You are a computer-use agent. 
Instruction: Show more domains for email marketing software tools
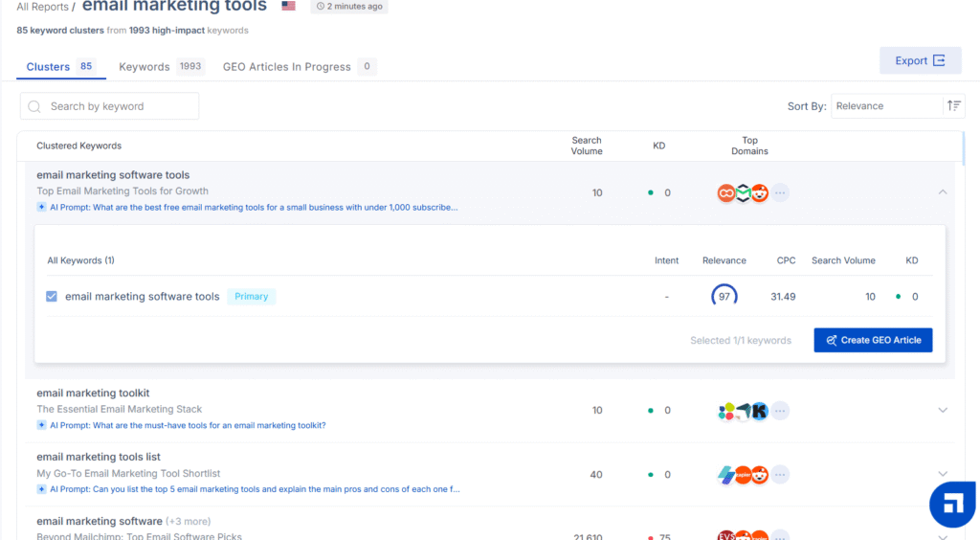pos(780,193)
